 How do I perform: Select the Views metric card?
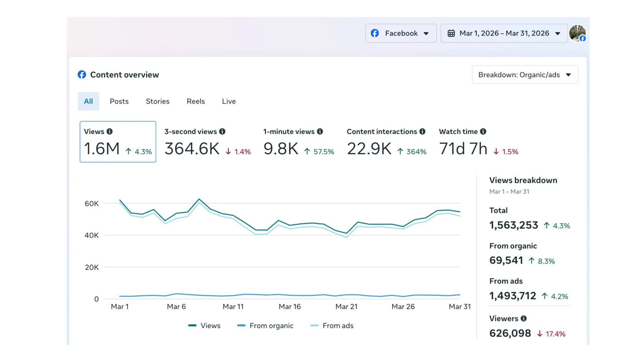[118, 142]
